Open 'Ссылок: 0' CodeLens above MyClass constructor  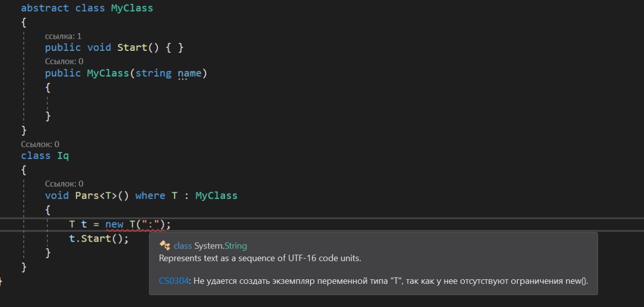click(64, 61)
